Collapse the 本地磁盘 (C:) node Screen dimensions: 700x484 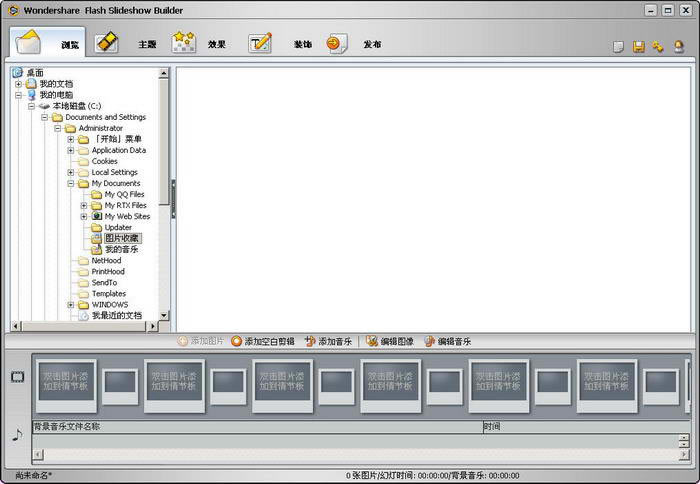31,106
